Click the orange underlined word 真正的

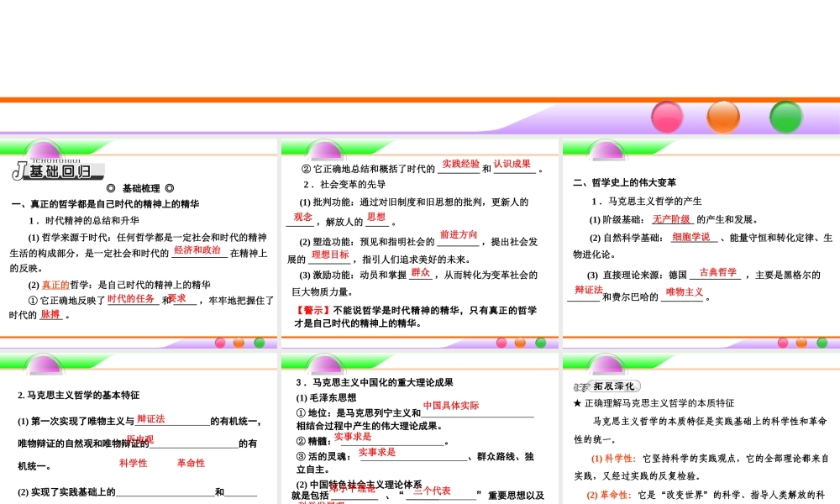[x=55, y=285]
